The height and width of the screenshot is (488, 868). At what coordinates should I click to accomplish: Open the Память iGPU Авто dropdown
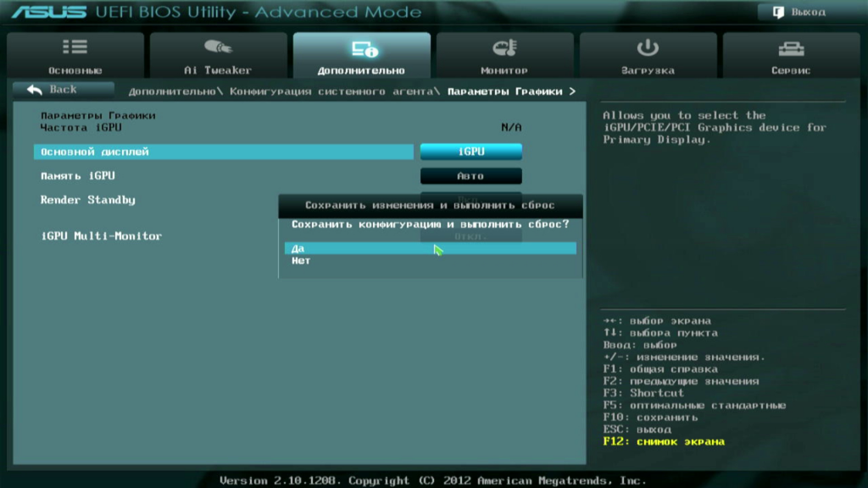coord(471,176)
